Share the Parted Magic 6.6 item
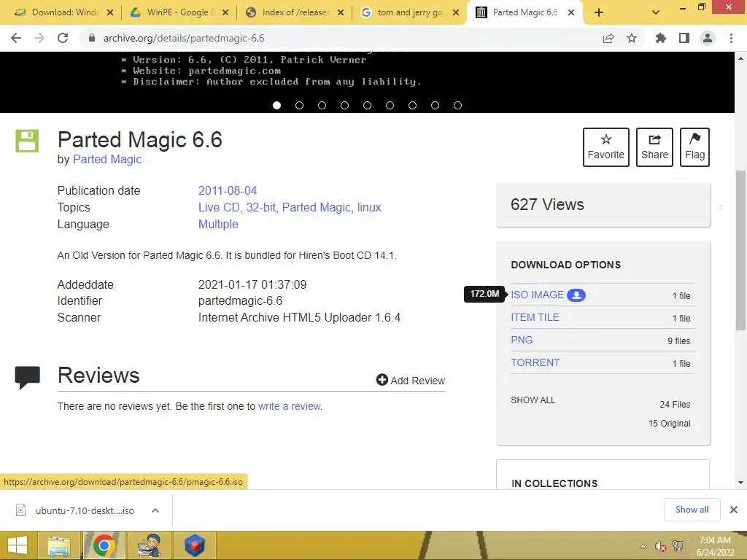Viewport: 747px width, 560px height. pyautogui.click(x=654, y=147)
